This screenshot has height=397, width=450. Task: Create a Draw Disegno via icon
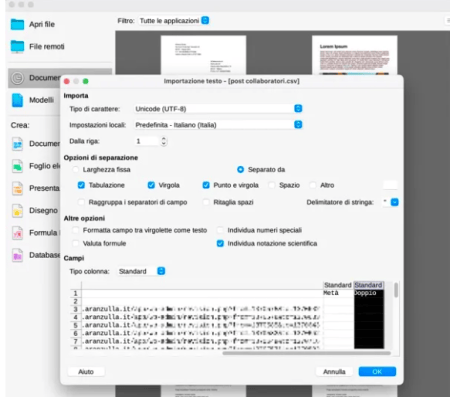click(x=17, y=211)
